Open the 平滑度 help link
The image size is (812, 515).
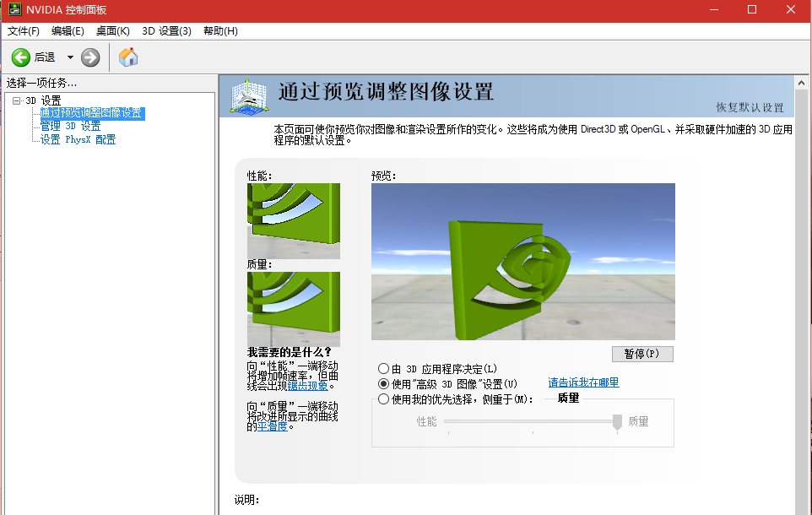click(273, 426)
